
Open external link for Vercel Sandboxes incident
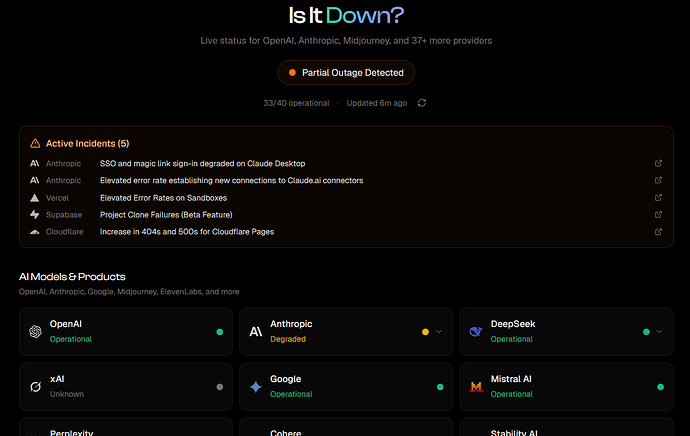click(658, 197)
